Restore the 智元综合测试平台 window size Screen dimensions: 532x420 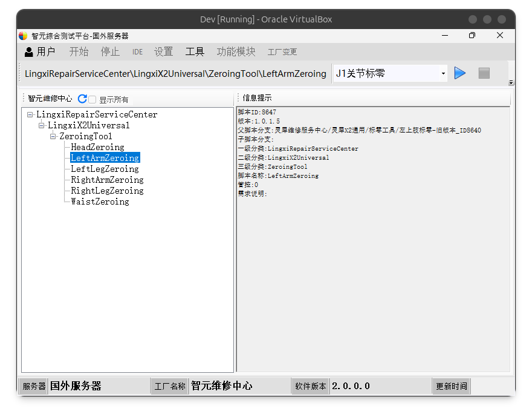point(472,35)
